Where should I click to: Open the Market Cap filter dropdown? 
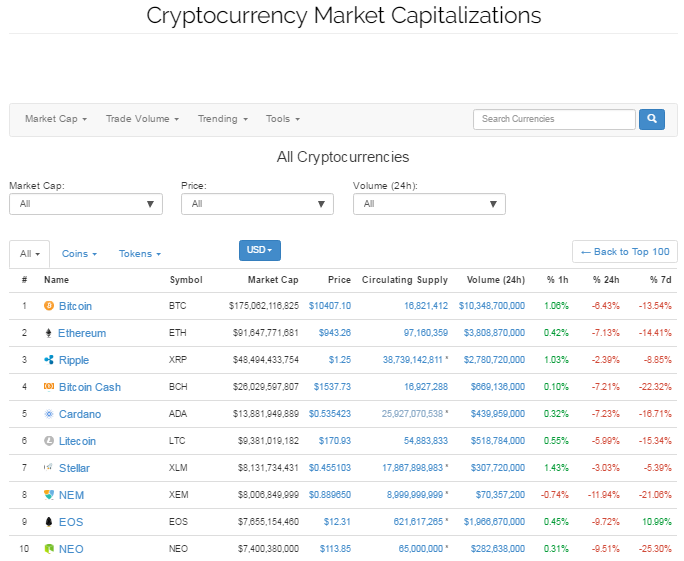(x=85, y=204)
